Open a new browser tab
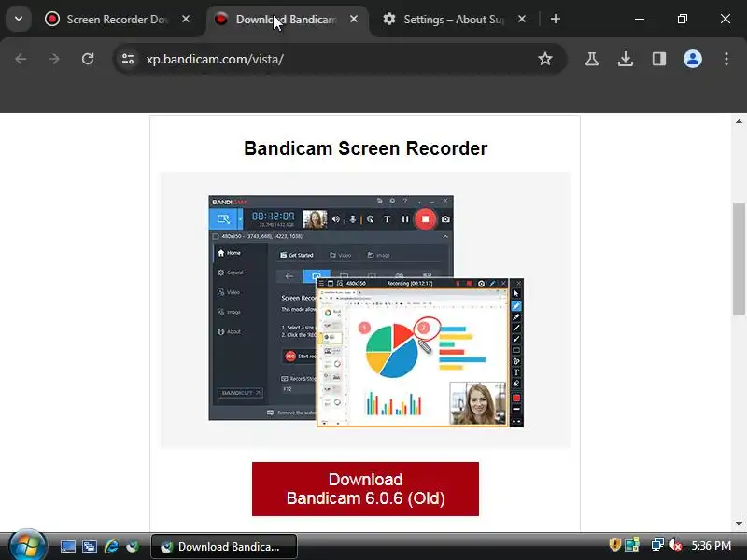This screenshot has height=560, width=747. [556, 19]
